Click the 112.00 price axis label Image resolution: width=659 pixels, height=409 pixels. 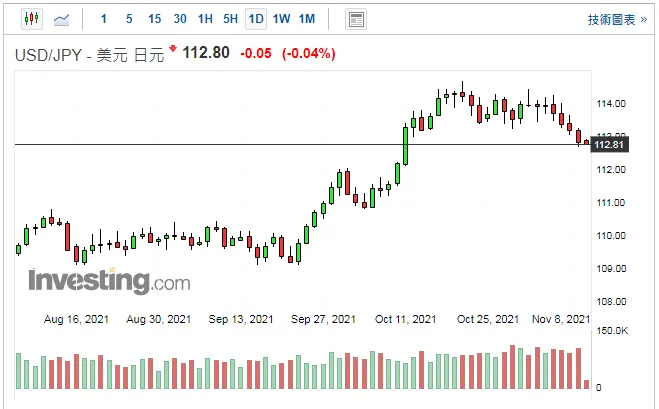(611, 169)
